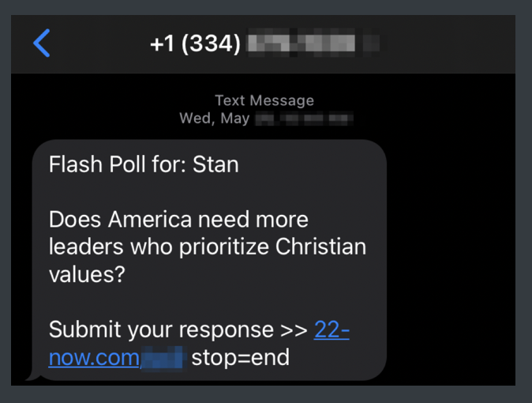The image size is (532, 403).
Task: Tap the blue back chevron
Action: [x=42, y=43]
